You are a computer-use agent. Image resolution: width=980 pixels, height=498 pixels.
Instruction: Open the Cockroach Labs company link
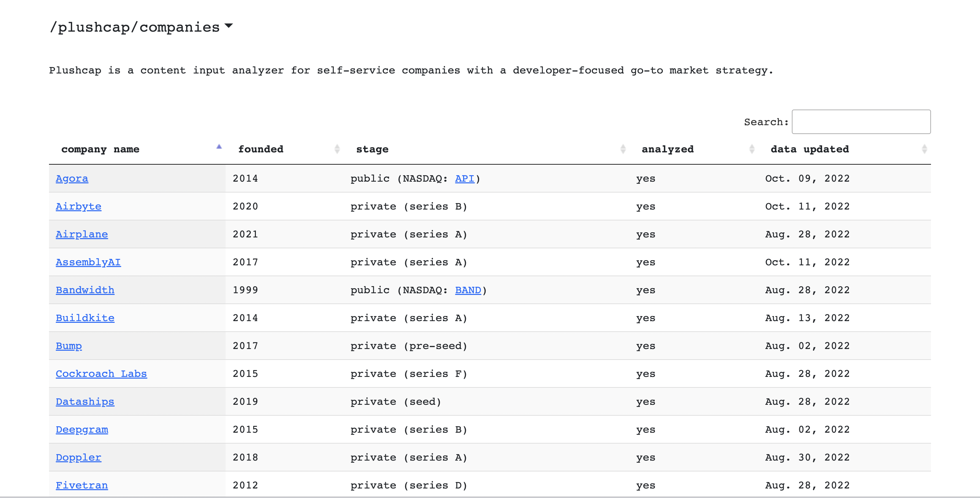[x=101, y=373]
